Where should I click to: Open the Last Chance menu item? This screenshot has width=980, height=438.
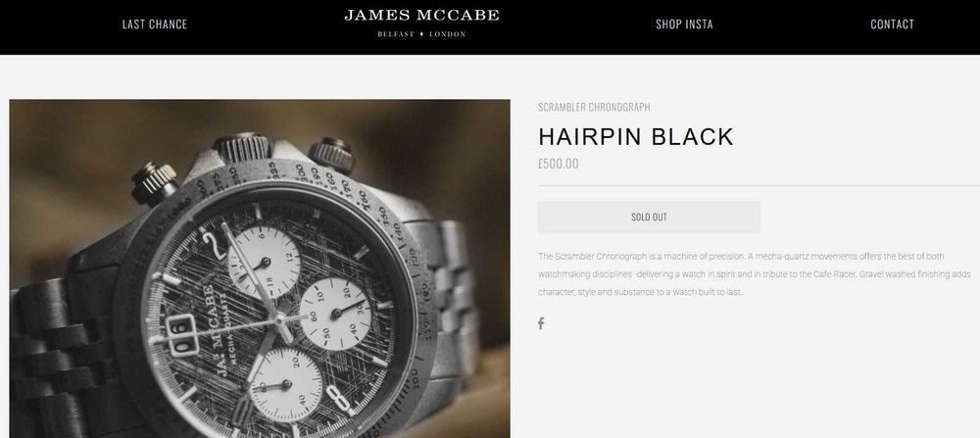tap(155, 24)
